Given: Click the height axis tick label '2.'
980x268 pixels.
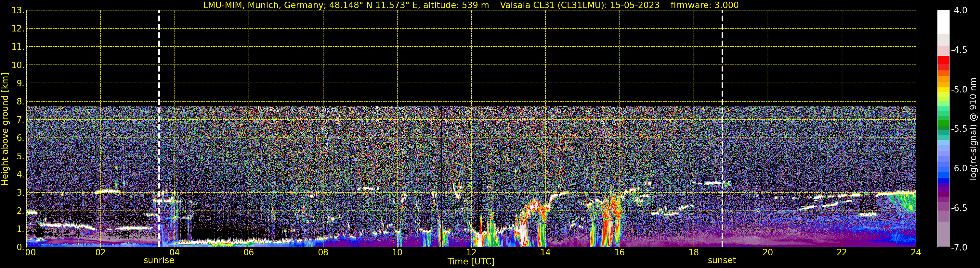Looking at the screenshot, I should (x=20, y=211).
